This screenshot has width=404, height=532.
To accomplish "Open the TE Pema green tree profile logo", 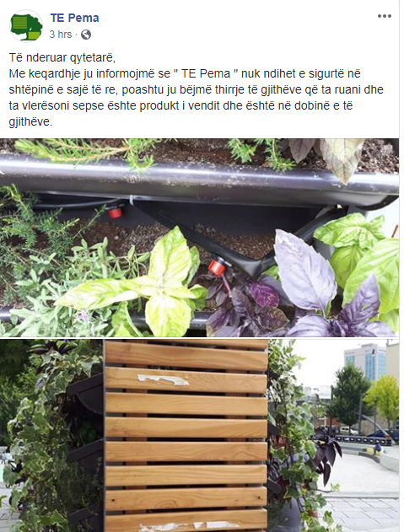I will tap(26, 26).
